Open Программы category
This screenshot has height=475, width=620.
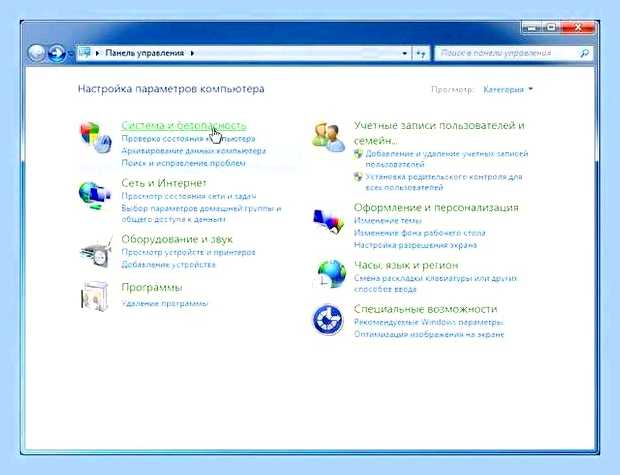[x=152, y=287]
